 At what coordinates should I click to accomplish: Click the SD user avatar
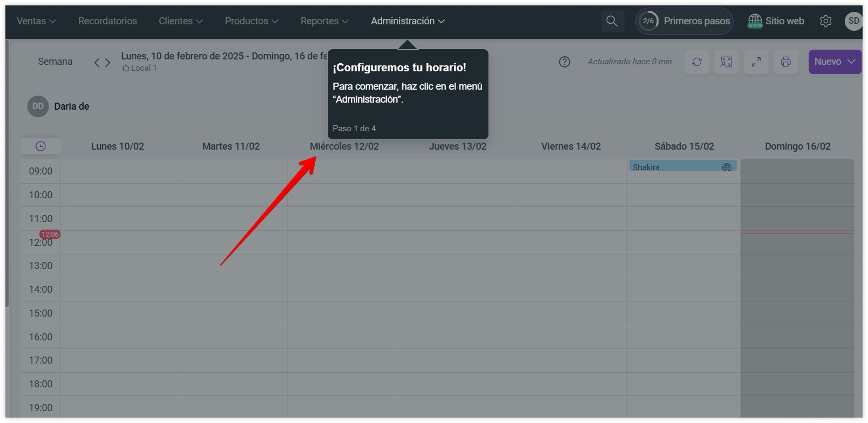pyautogui.click(x=853, y=21)
